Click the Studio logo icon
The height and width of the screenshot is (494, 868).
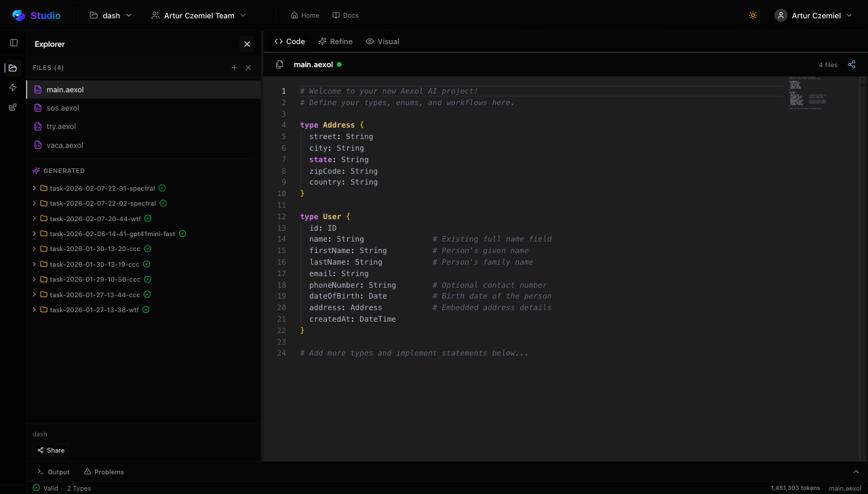pyautogui.click(x=18, y=16)
